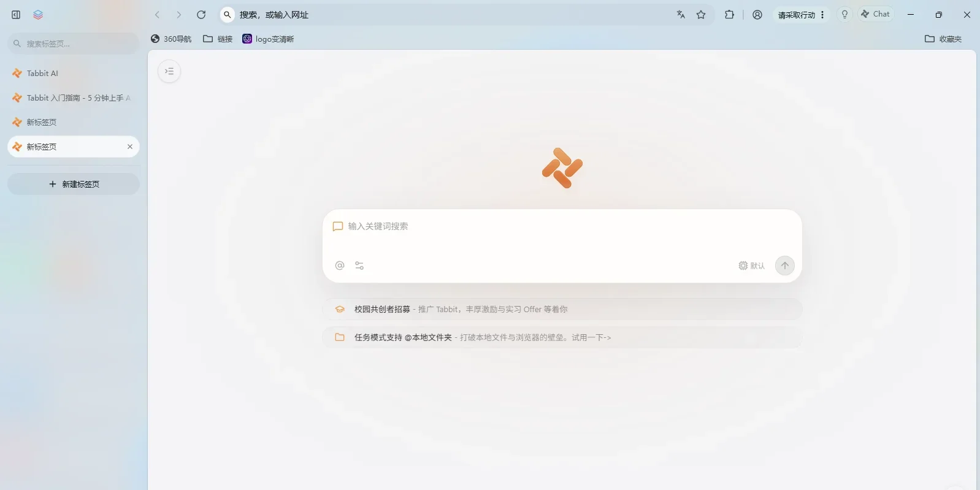Screen dimensions: 980x490
Task: Go back with the left arrow
Action: (158, 15)
